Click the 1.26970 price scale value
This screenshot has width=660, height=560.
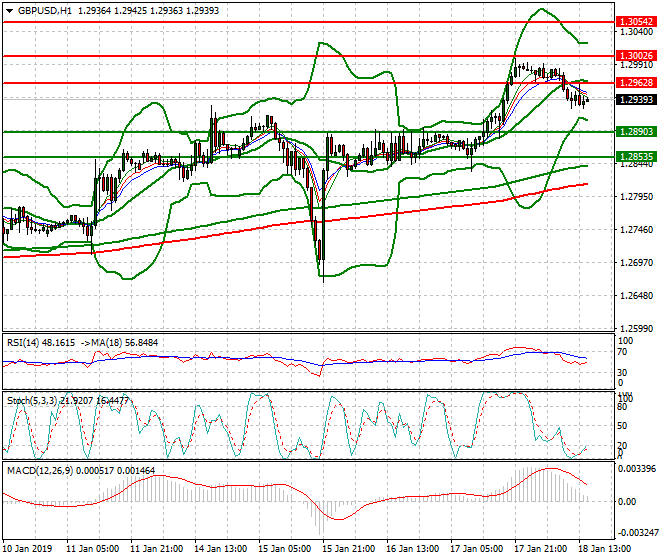[x=637, y=263]
